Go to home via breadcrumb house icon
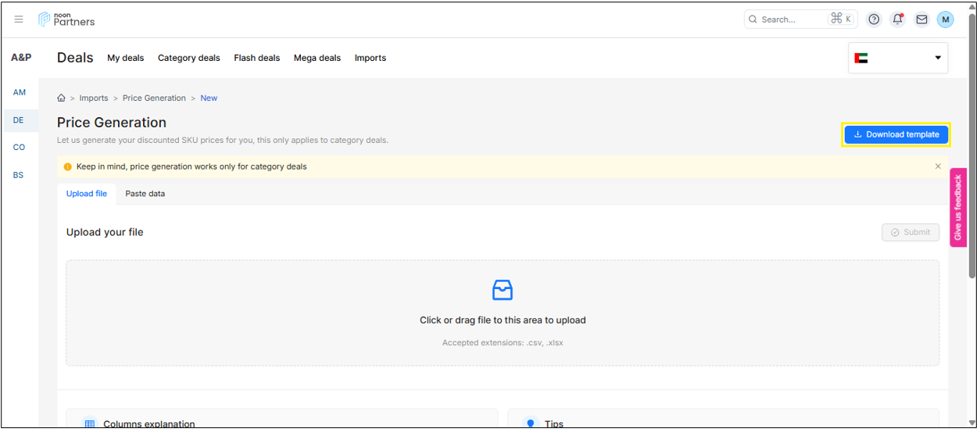 coord(61,98)
